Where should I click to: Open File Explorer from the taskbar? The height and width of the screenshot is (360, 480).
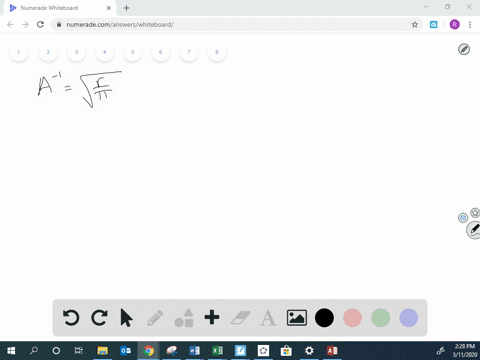click(x=102, y=351)
